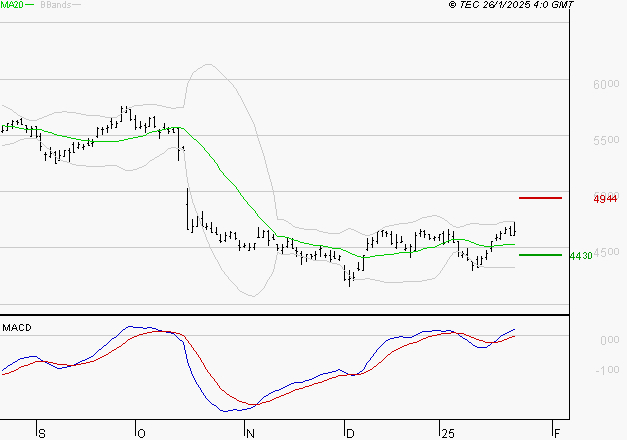Click the D month label on time axis
The width and height of the screenshot is (627, 440).
pyautogui.click(x=350, y=434)
